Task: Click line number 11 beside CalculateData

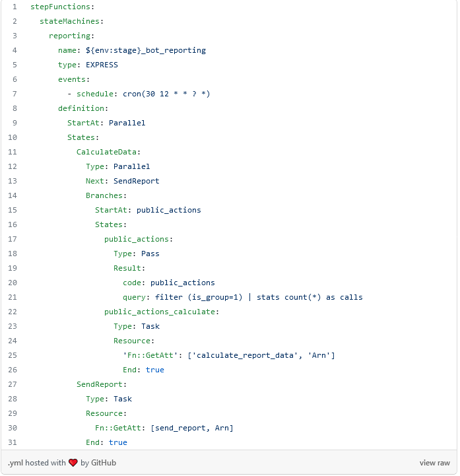Action: point(14,152)
